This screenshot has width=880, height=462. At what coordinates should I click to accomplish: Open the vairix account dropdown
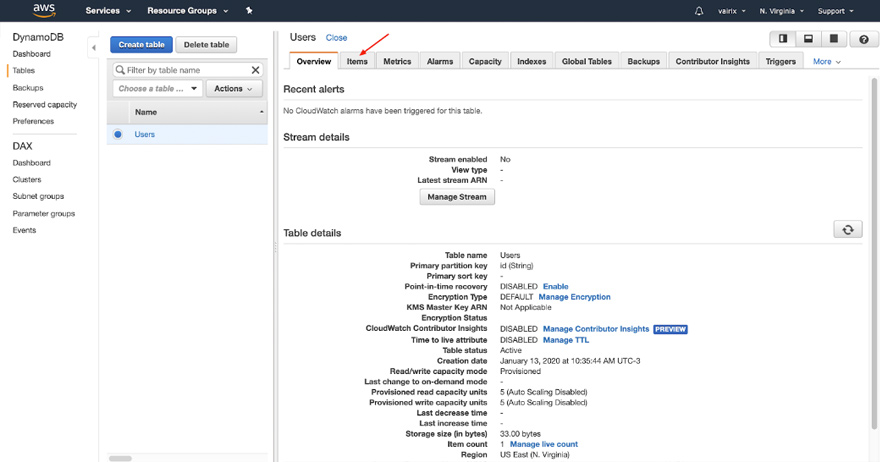(x=732, y=11)
